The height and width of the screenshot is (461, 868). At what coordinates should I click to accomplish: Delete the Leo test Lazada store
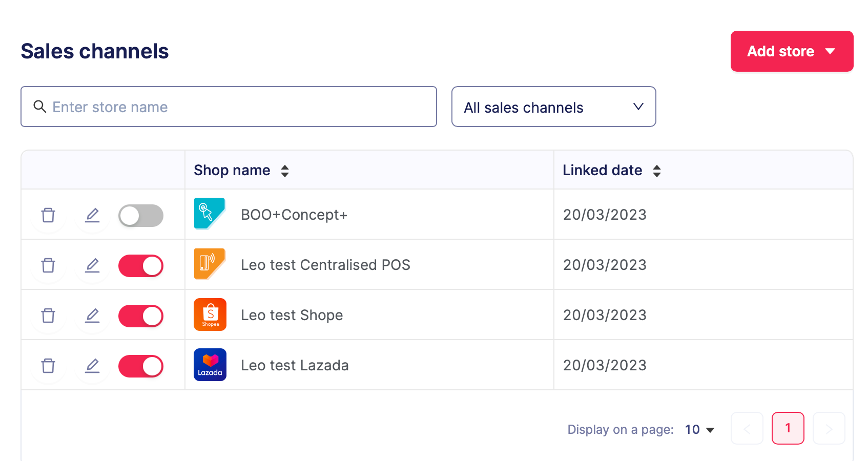pyautogui.click(x=48, y=366)
